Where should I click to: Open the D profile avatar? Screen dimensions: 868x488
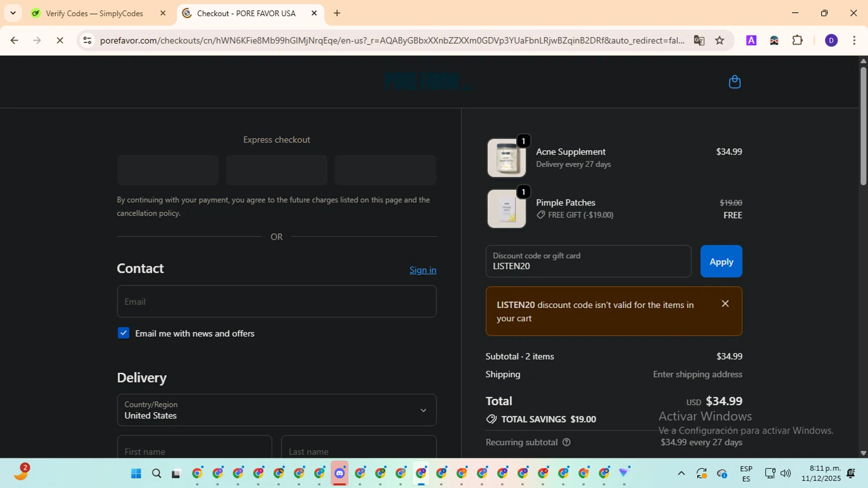(831, 41)
